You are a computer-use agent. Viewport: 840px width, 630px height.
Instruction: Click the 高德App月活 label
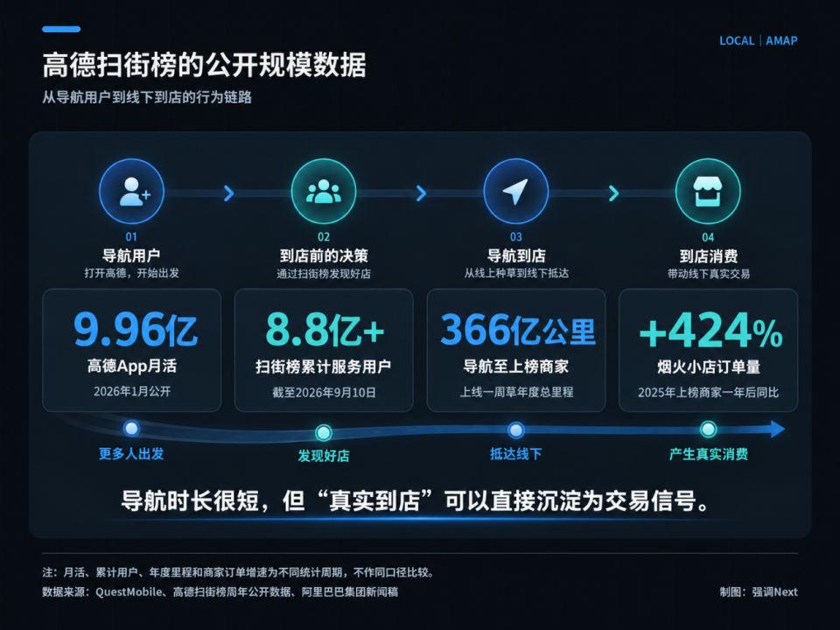(x=132, y=366)
